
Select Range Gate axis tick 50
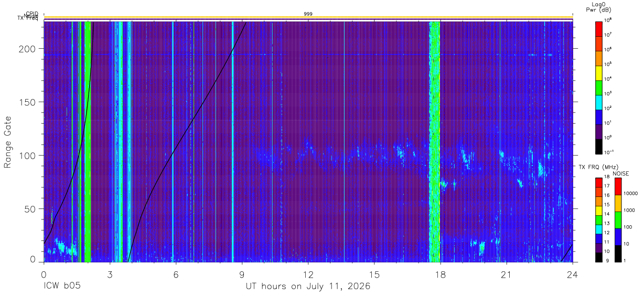pos(30,209)
